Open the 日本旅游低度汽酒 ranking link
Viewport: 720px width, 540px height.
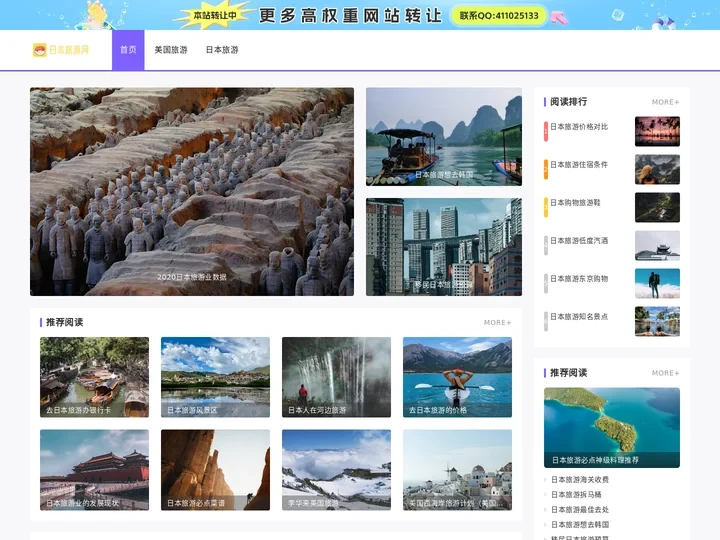click(579, 241)
